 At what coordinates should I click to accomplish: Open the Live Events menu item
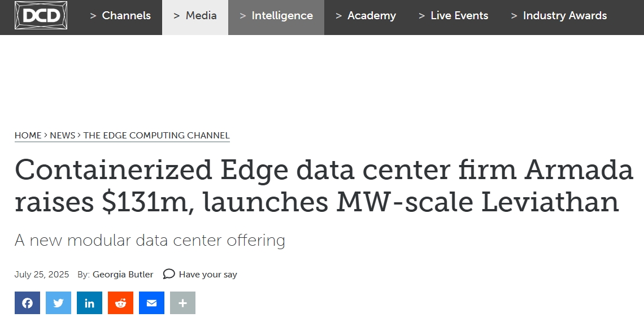tap(454, 16)
